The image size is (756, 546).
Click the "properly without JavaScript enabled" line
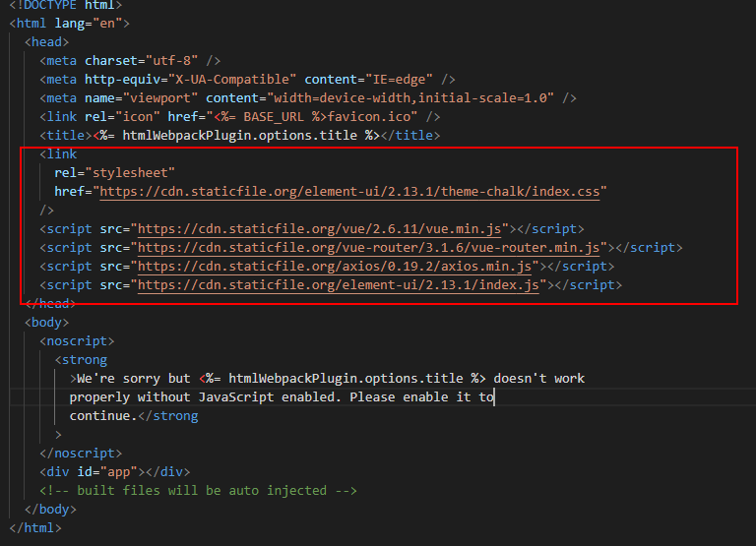[283, 397]
